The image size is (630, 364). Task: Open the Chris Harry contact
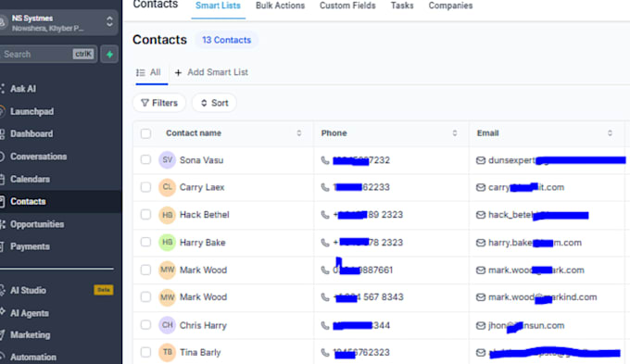(x=203, y=325)
